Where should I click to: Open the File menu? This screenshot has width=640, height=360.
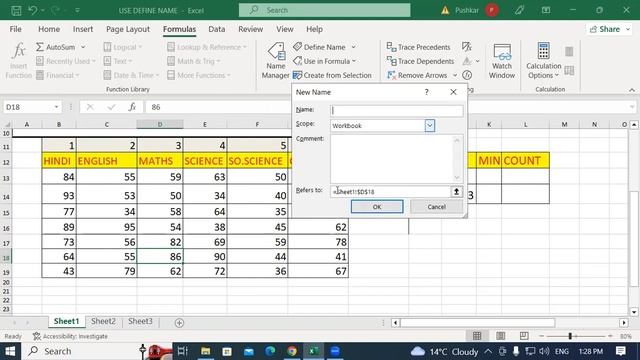[x=16, y=29]
